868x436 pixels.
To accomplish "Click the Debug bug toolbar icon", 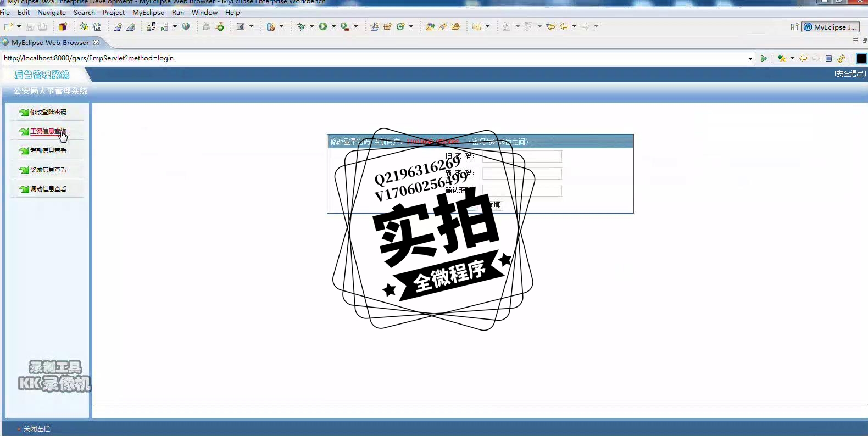I will click(301, 26).
